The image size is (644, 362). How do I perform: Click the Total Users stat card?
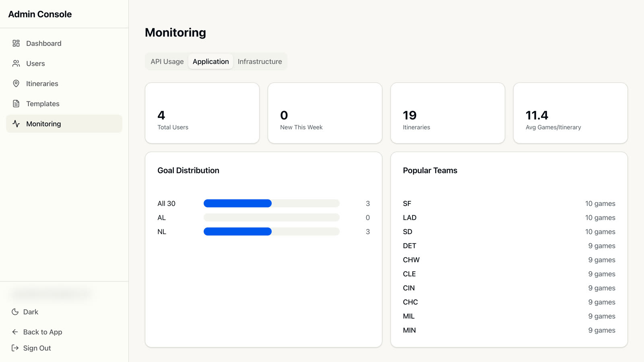tap(202, 113)
